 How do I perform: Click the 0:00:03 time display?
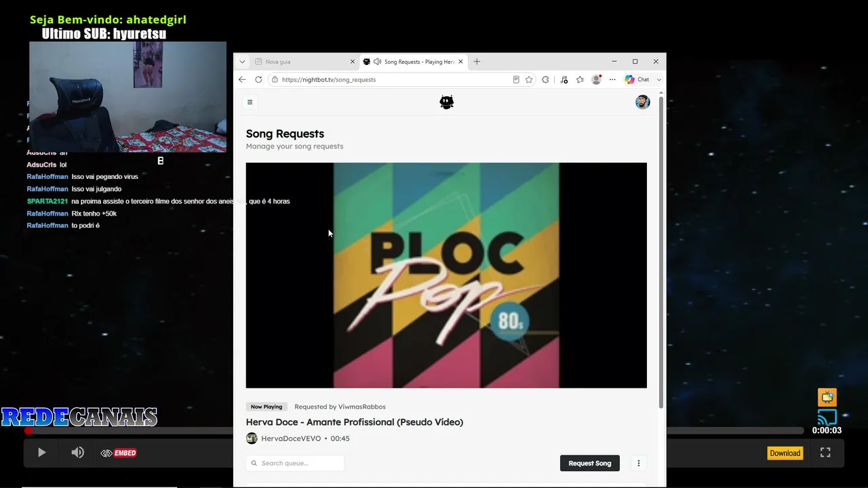coord(827,430)
